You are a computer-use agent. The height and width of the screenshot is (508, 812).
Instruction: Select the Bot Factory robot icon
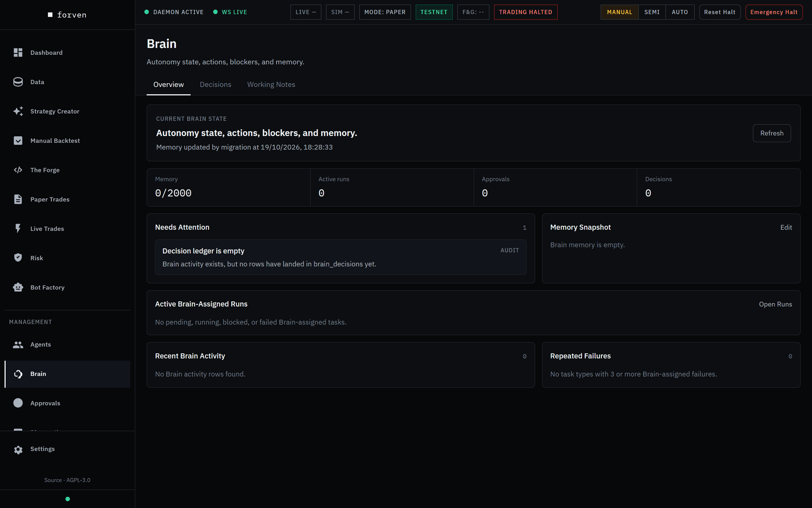pyautogui.click(x=18, y=287)
